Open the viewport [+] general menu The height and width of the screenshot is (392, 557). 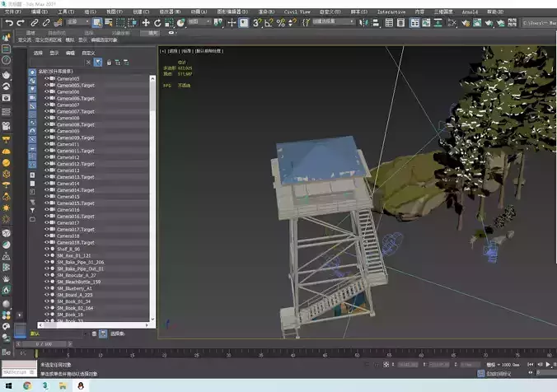162,51
